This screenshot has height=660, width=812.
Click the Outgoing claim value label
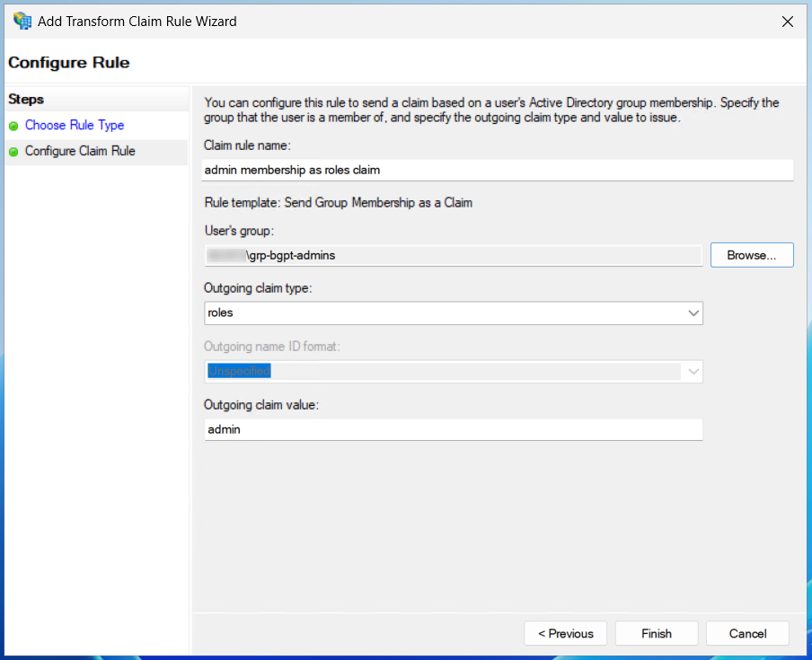[261, 405]
